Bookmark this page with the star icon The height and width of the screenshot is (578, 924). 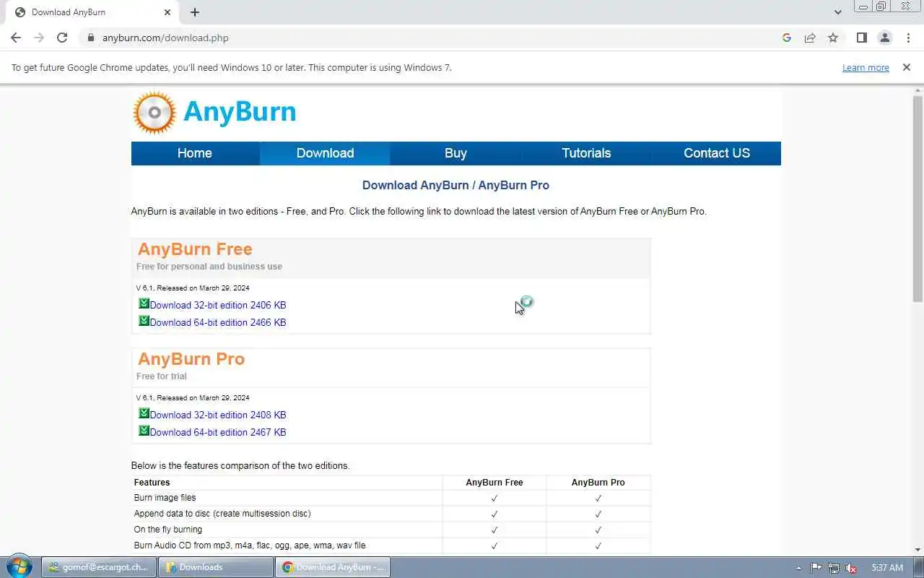tap(833, 38)
